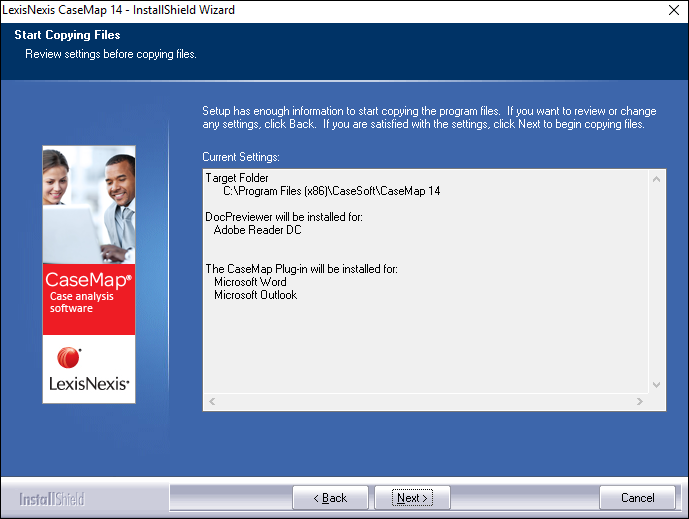
Task: Click the InstallShield logo in the footer
Action: point(51,499)
